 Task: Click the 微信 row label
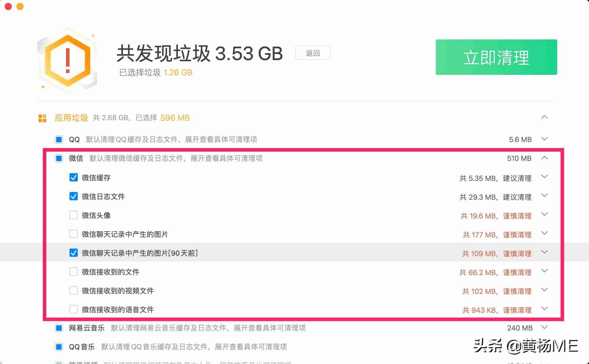coord(76,158)
